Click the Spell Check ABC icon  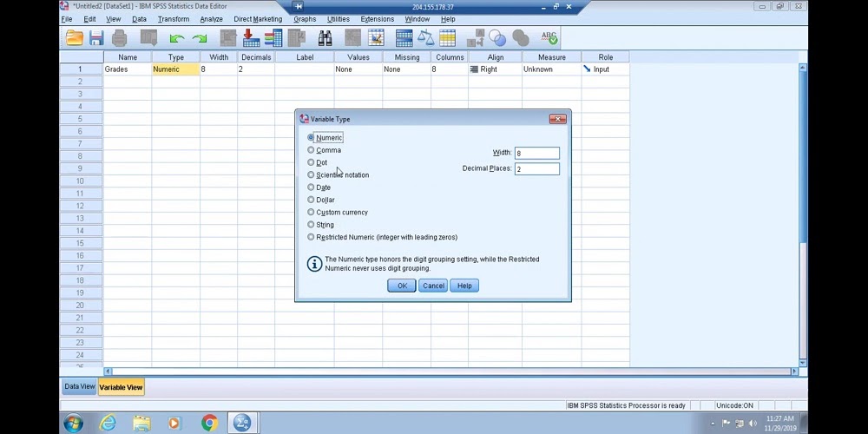[x=549, y=38]
